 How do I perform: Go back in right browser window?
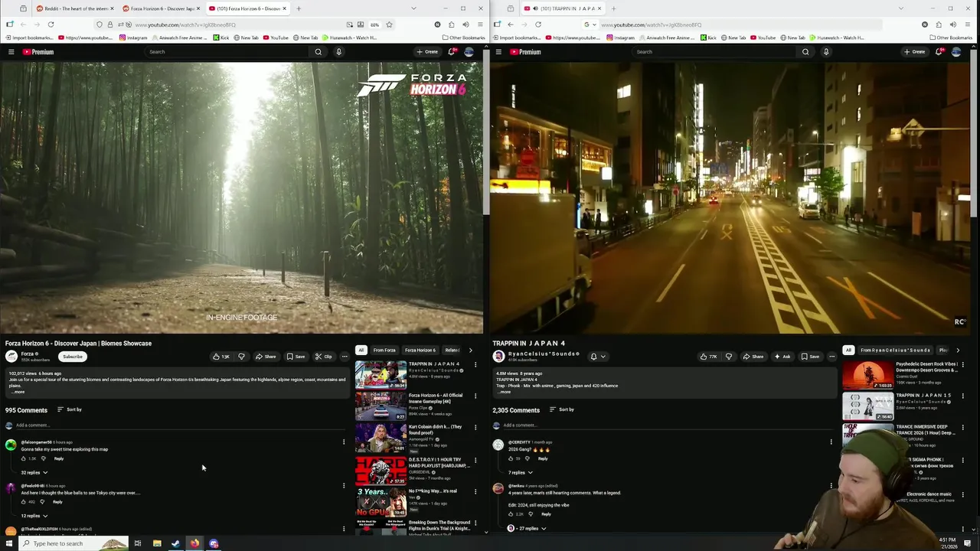tap(510, 24)
